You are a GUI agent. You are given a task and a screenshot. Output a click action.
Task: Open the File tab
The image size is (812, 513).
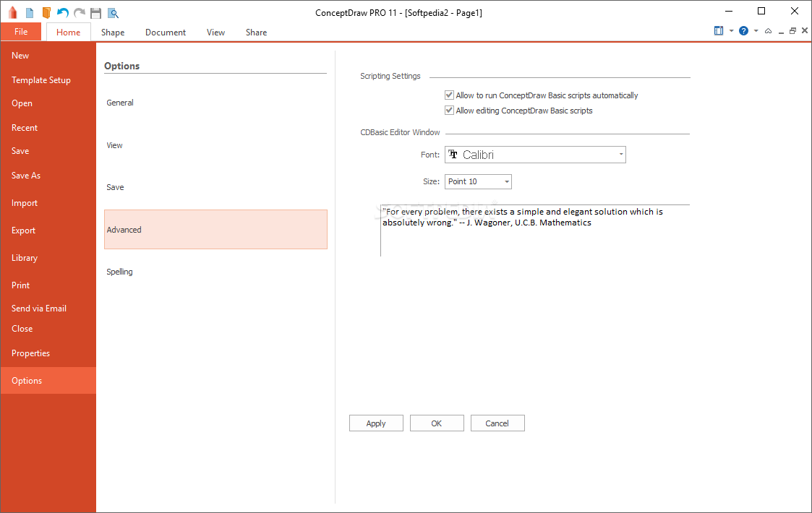[21, 32]
